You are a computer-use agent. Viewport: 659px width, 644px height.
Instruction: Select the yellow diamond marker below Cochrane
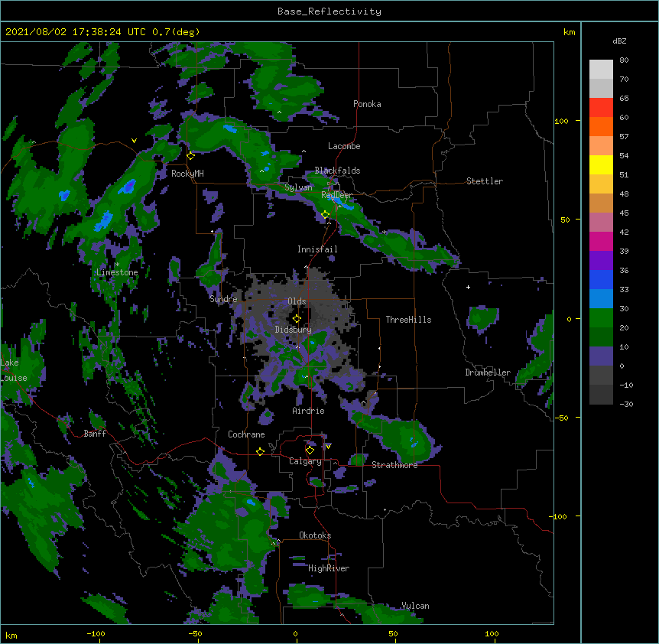click(x=260, y=451)
